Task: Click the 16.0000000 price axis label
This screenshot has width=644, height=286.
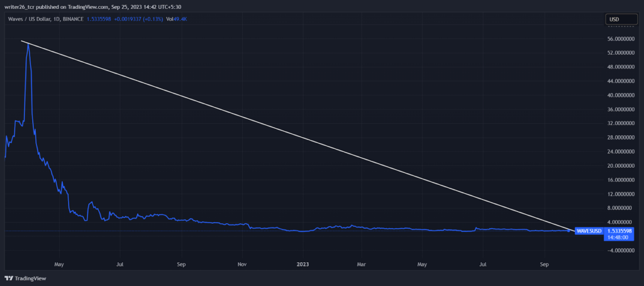Action: [619, 180]
